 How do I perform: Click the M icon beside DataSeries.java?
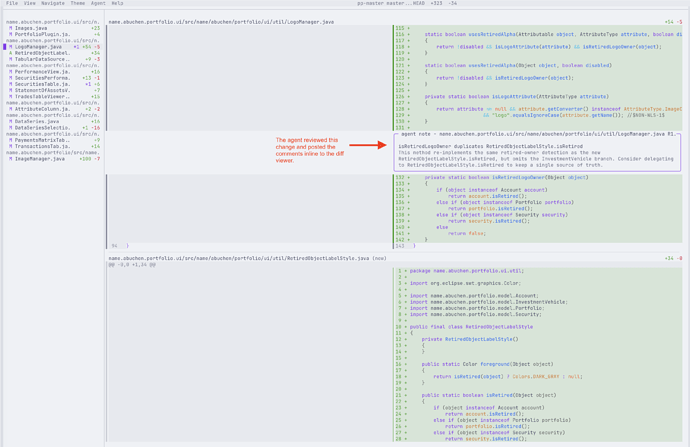11,121
